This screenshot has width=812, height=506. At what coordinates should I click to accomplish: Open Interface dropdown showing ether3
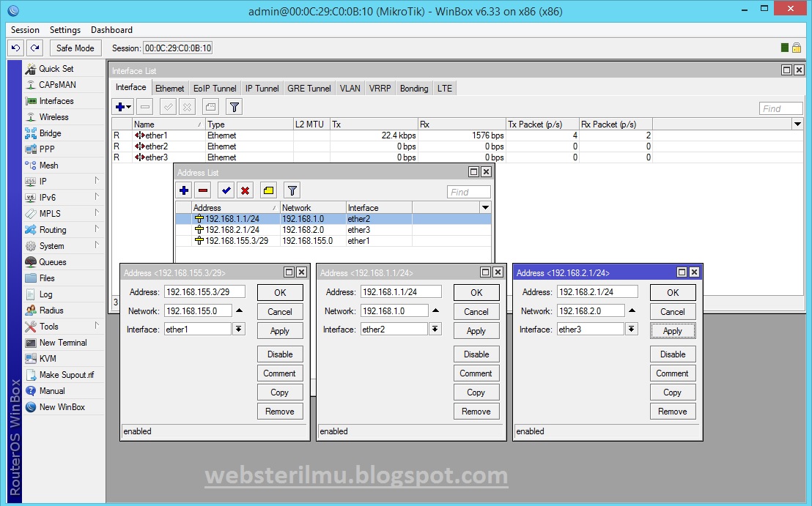(x=631, y=329)
